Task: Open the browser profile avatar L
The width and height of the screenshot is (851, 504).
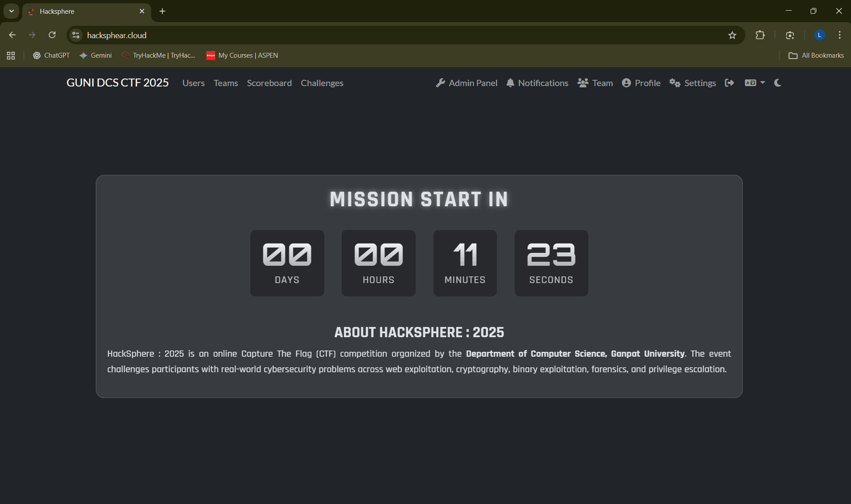Action: (x=819, y=35)
